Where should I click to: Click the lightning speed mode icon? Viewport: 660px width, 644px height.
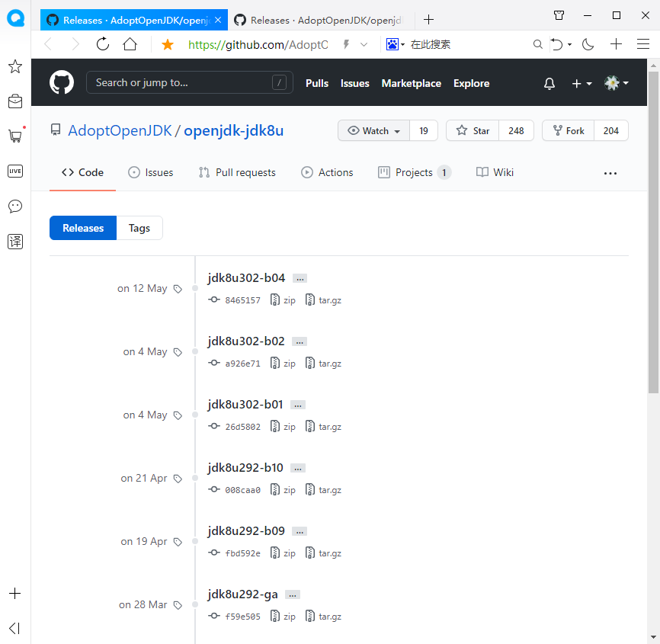346,44
